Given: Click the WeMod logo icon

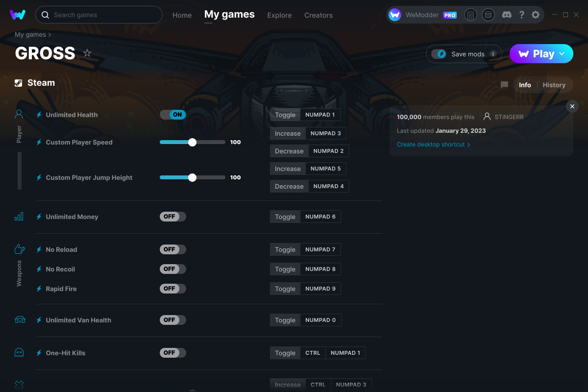Looking at the screenshot, I should click(x=18, y=15).
